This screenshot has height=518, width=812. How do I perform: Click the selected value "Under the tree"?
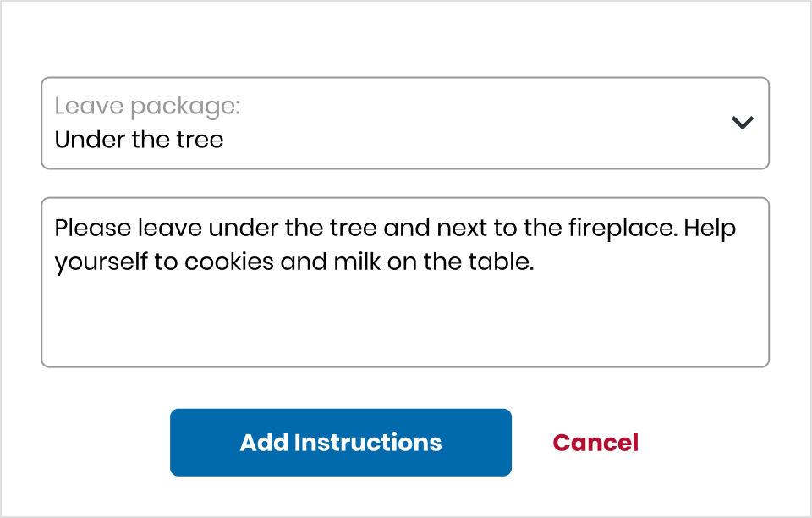point(139,139)
